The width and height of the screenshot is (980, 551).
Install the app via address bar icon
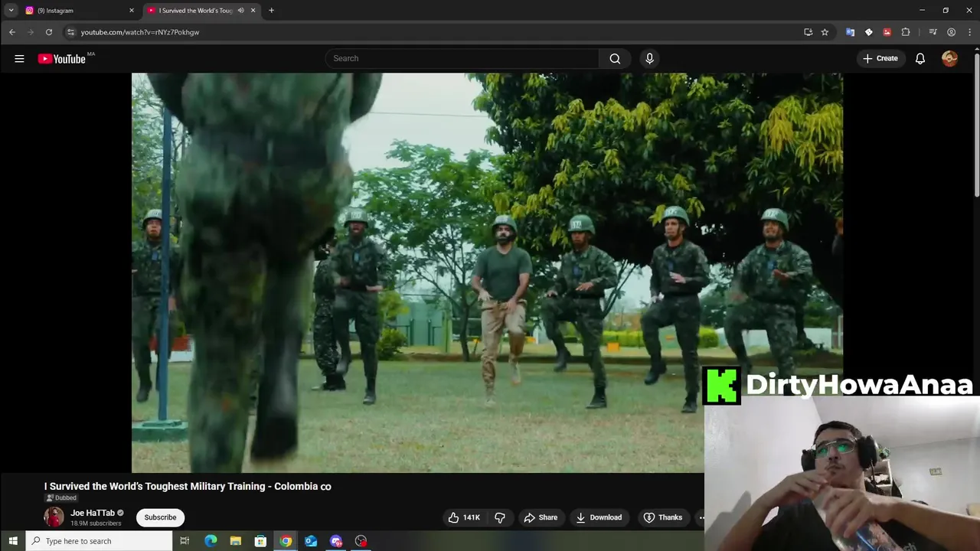[808, 32]
